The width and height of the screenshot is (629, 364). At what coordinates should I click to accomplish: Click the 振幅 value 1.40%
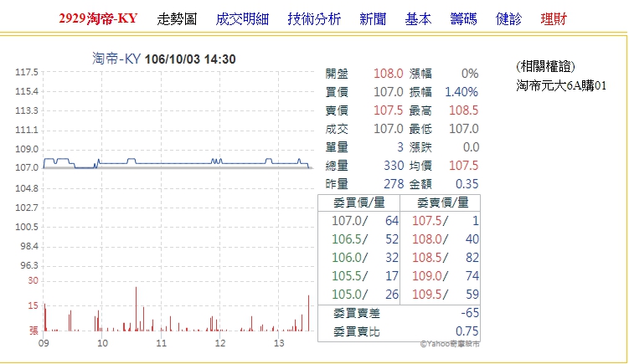coord(461,92)
